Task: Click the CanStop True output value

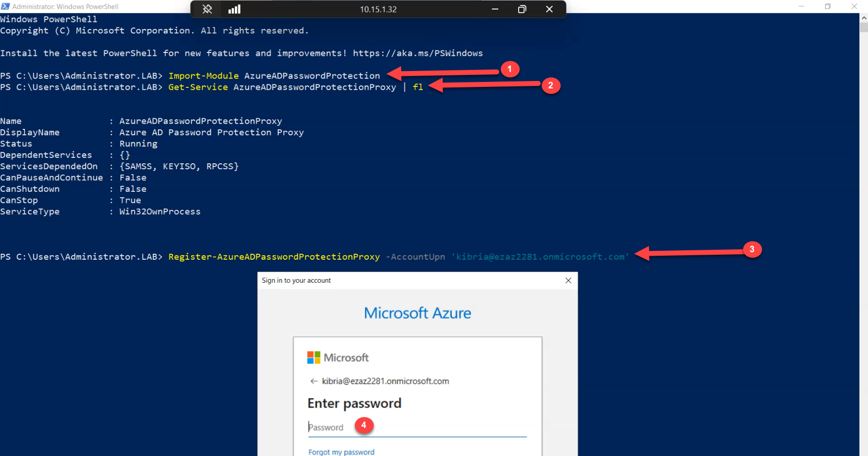Action: pyautogui.click(x=130, y=200)
